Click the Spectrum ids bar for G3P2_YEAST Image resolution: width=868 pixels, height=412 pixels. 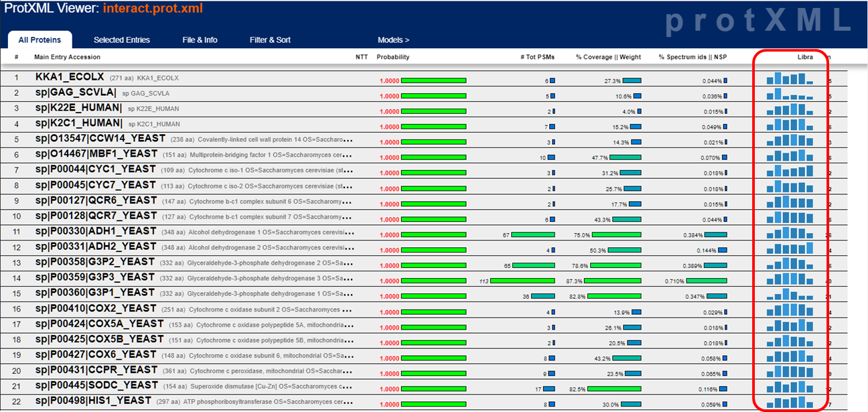point(715,265)
